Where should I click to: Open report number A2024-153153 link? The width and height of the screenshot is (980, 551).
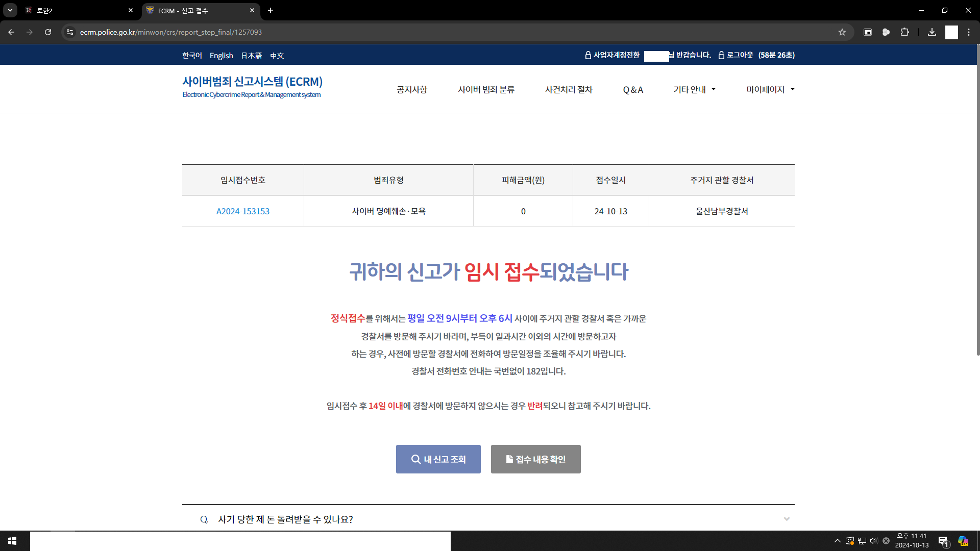243,211
